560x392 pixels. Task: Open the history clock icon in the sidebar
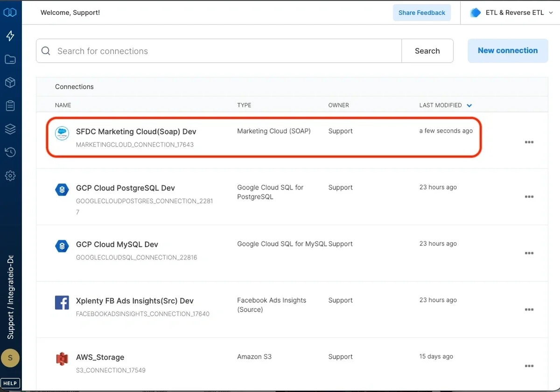point(10,152)
